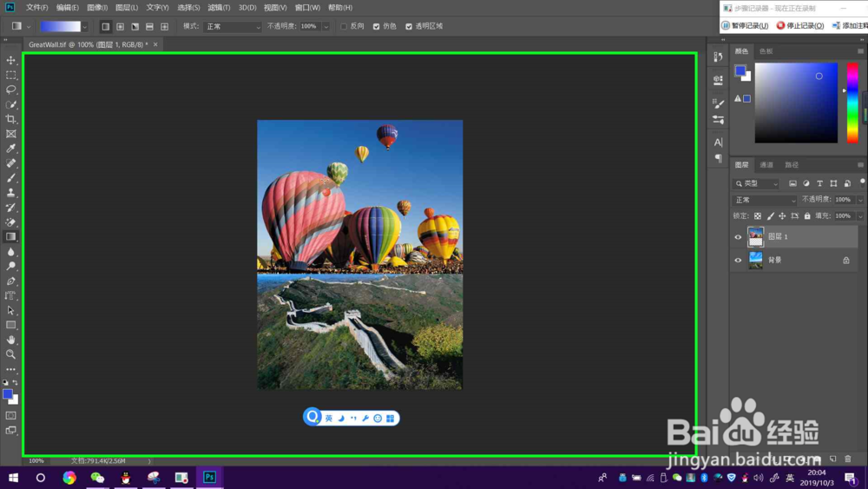Open the Paragraph panel icon
This screenshot has height=489, width=868.
(718, 158)
